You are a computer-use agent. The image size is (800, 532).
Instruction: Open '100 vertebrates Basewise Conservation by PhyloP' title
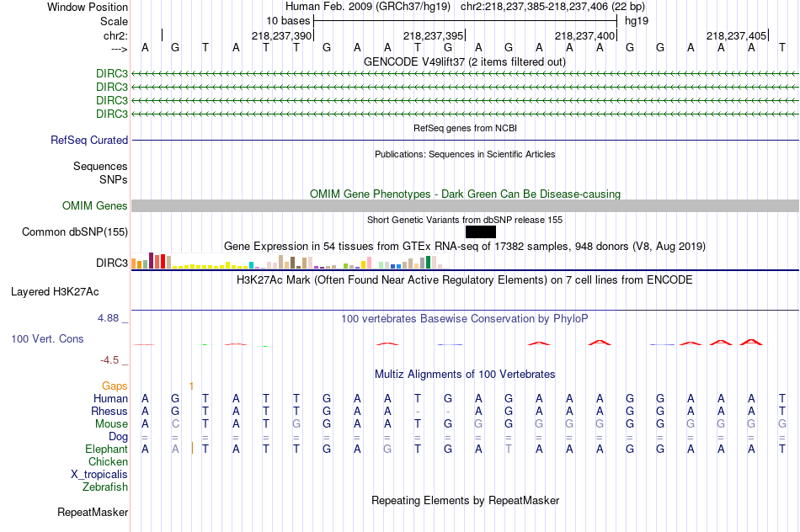[x=465, y=319]
